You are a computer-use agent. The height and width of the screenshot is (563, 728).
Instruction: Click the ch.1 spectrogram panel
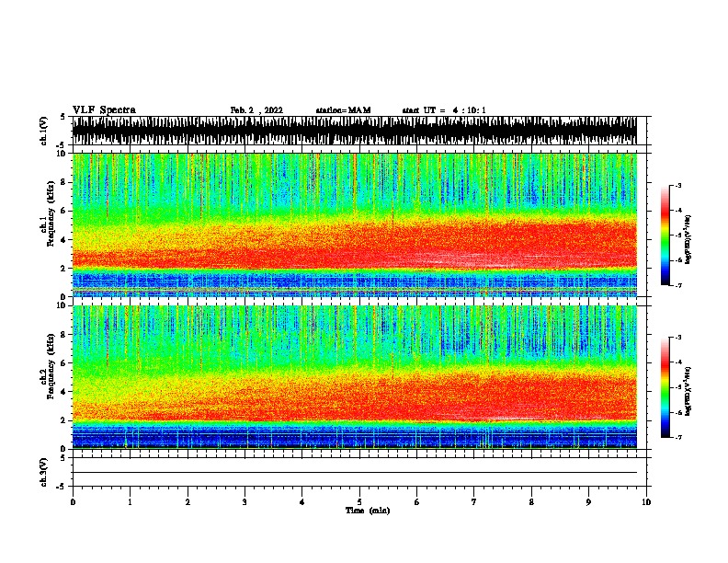(354, 224)
